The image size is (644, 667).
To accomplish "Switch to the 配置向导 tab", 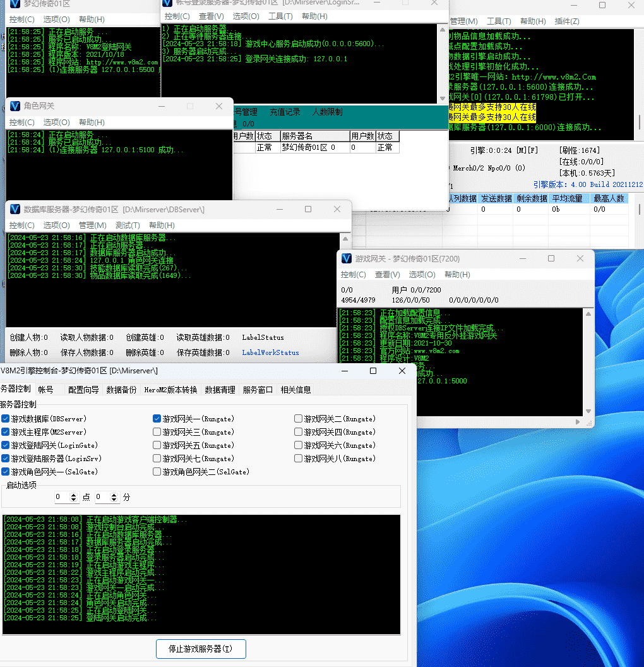I will (x=83, y=390).
